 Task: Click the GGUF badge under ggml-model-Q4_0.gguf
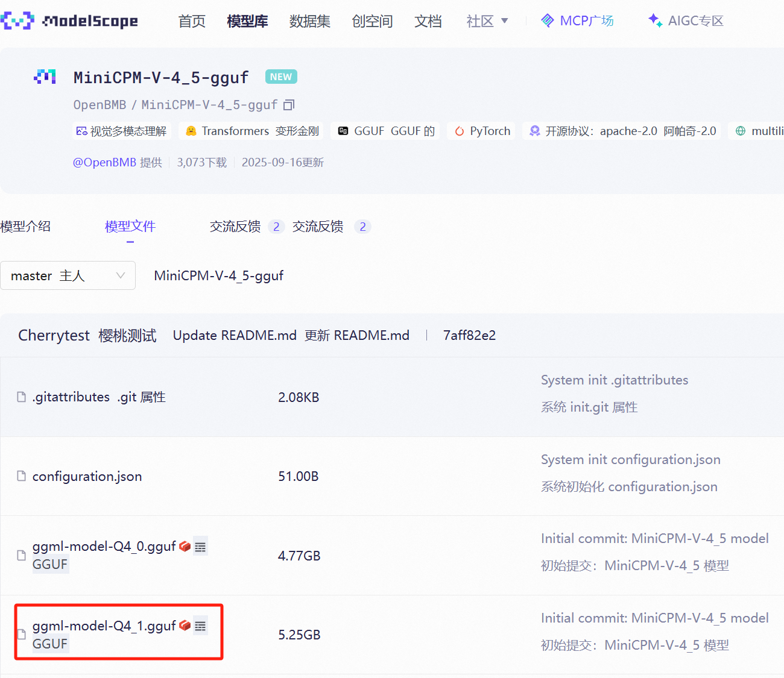pos(50,564)
